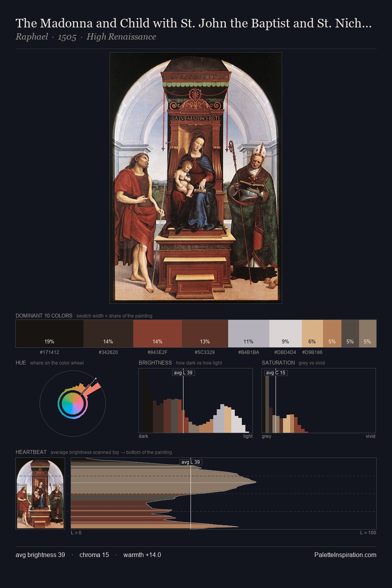Click the #5C3329 hex code label
The width and height of the screenshot is (392, 588).
click(205, 352)
